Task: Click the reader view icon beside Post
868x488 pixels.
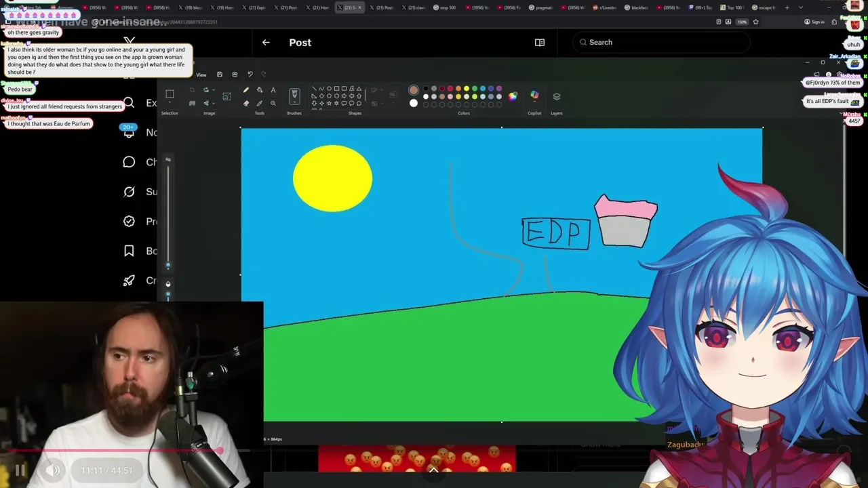Action: (x=540, y=42)
